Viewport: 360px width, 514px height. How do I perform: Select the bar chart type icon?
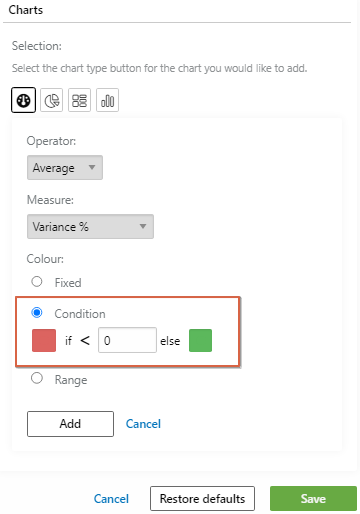pos(107,100)
